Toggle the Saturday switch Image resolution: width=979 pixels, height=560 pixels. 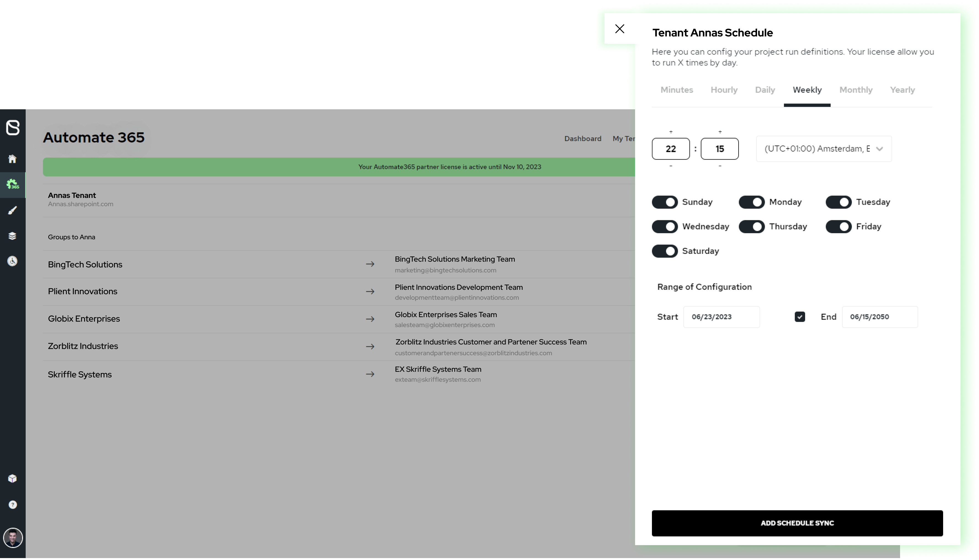click(665, 251)
